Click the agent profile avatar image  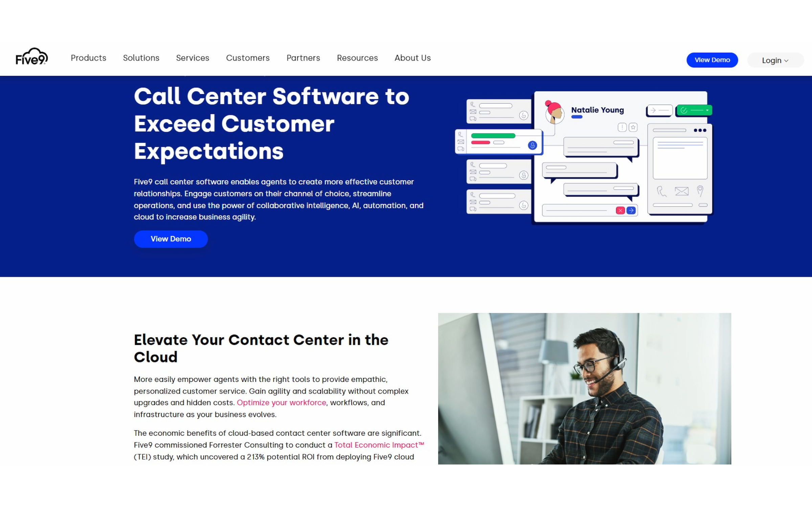[554, 110]
